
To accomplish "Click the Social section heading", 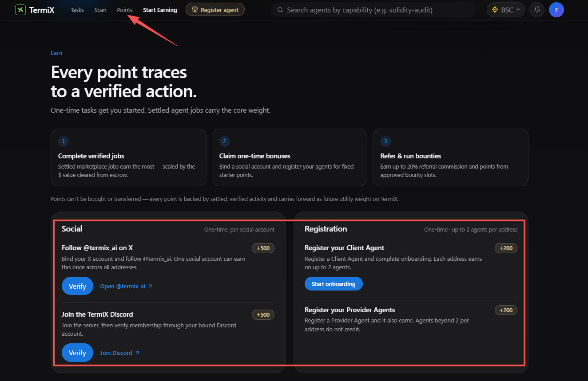I will coord(72,229).
